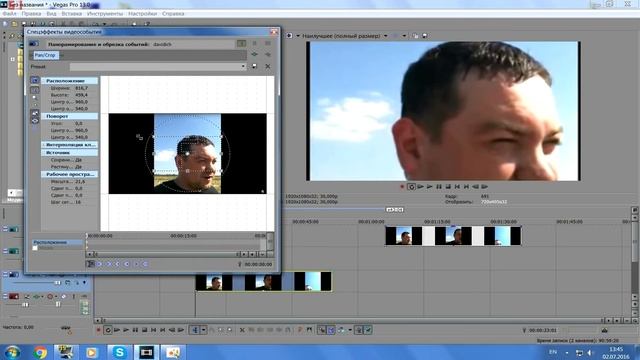Toggle the Pan/Crop effect bypass switch
640x360 pixels.
[34, 44]
